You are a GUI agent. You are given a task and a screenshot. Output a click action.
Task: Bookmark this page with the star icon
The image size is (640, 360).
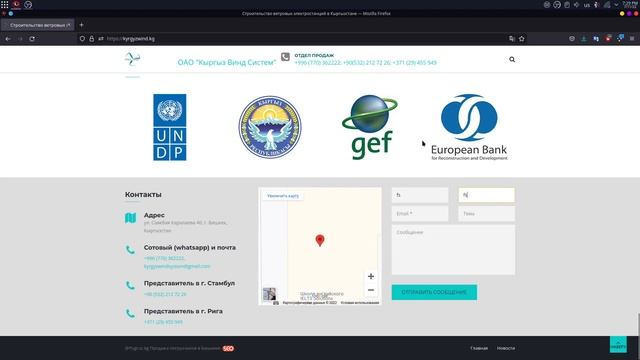(x=522, y=39)
